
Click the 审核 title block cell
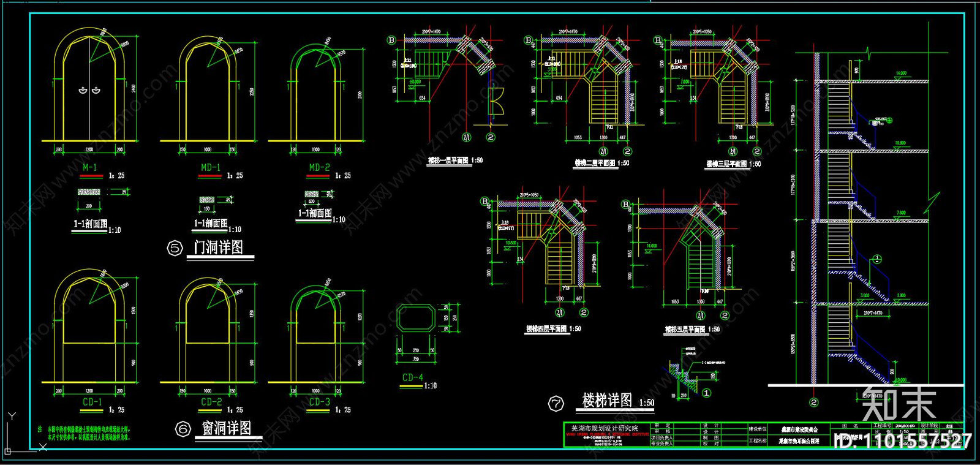click(661, 431)
